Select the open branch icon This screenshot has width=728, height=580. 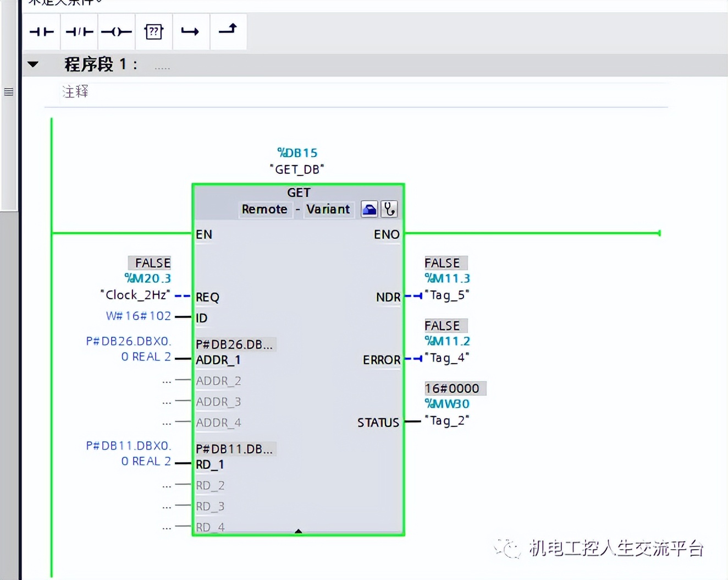point(191,31)
